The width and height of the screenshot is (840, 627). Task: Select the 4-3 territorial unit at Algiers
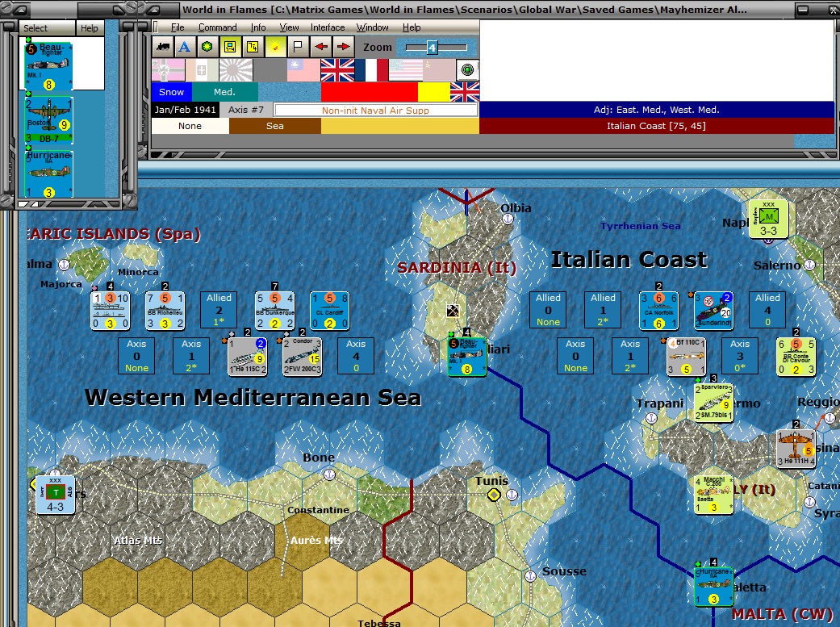click(x=55, y=495)
